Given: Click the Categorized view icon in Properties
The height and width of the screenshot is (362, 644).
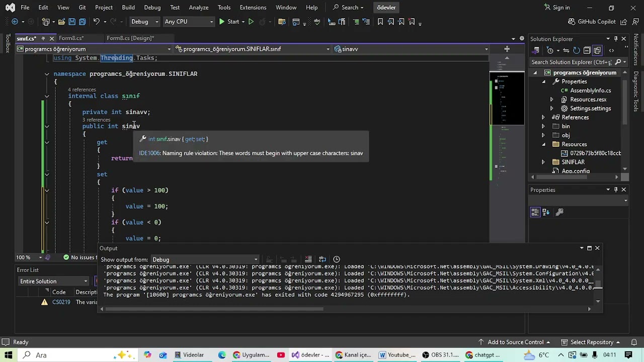Looking at the screenshot, I should (535, 212).
